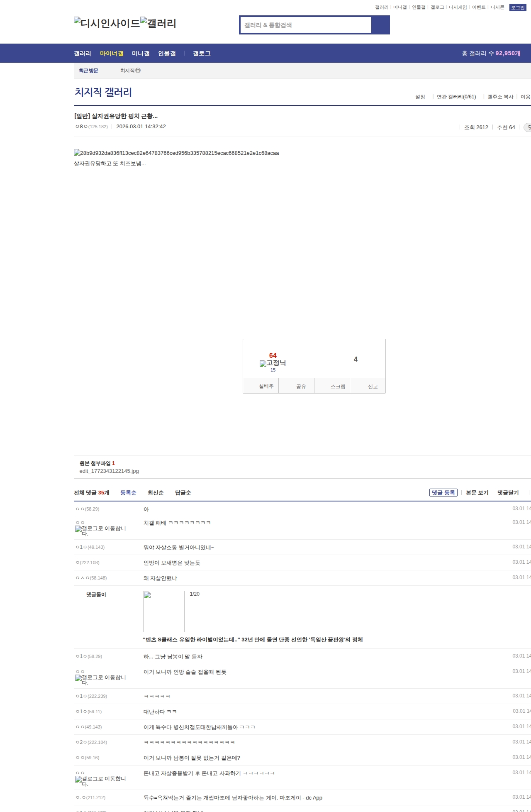This screenshot has width=531, height=812.
Task: Click the broken post image placeholder
Action: coord(176,153)
